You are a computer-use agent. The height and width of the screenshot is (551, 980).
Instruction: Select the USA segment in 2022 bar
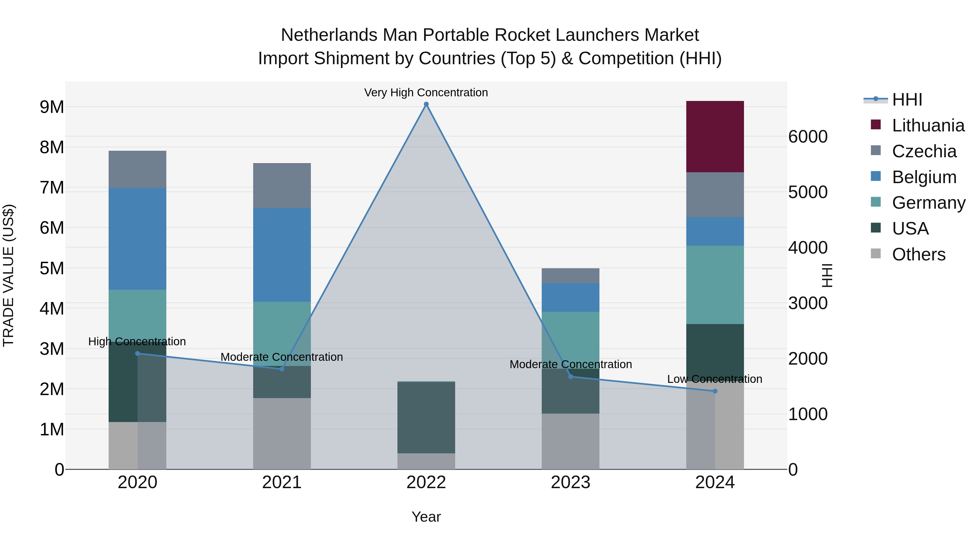pos(426,417)
